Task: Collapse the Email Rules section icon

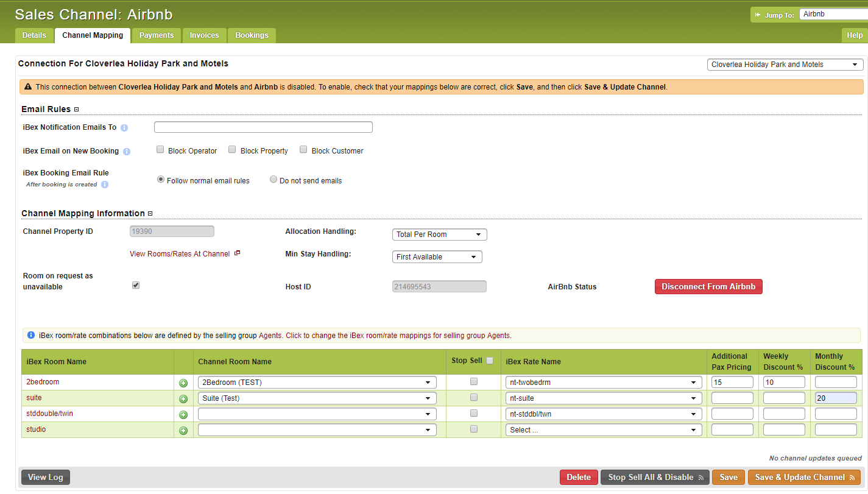Action: point(77,110)
